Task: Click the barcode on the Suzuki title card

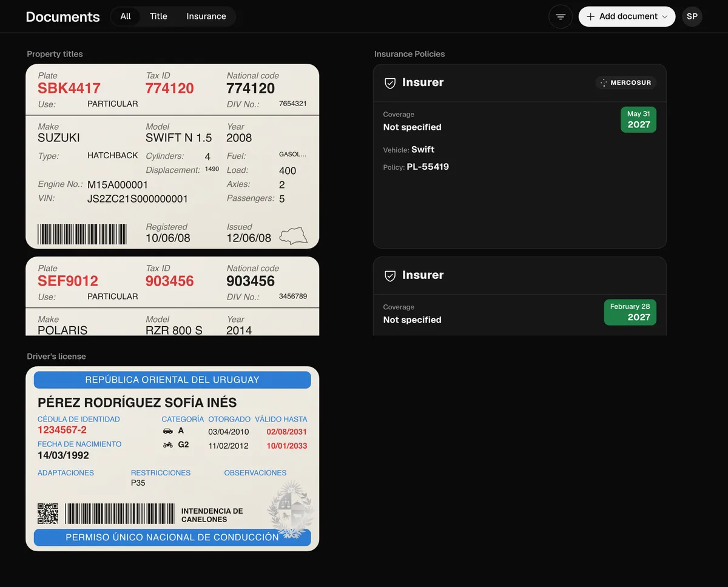Action: 83,234
